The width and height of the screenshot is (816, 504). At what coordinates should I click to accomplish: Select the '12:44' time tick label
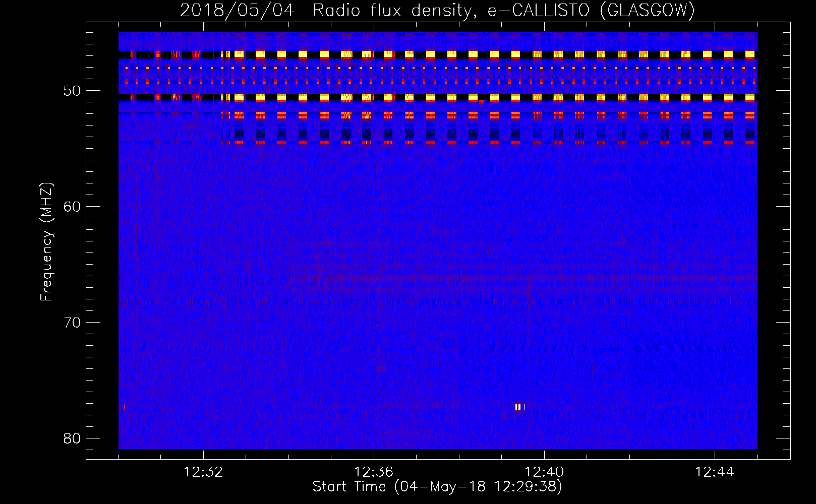coord(715,472)
